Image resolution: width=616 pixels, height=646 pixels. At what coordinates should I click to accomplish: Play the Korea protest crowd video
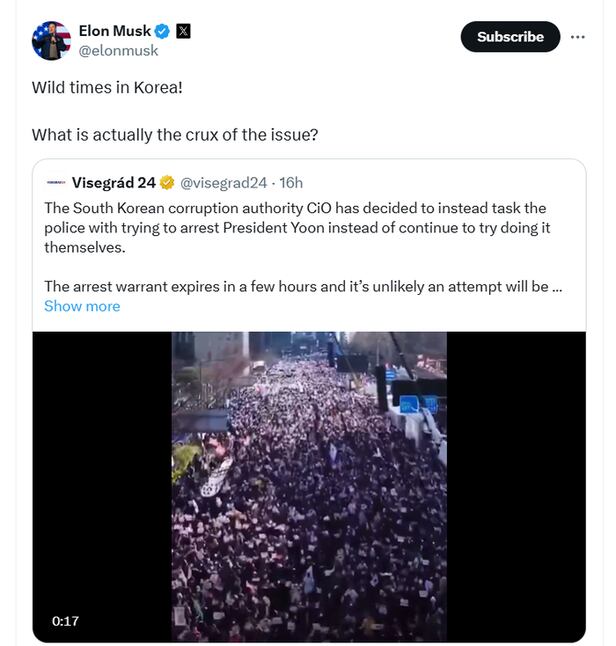click(x=309, y=486)
